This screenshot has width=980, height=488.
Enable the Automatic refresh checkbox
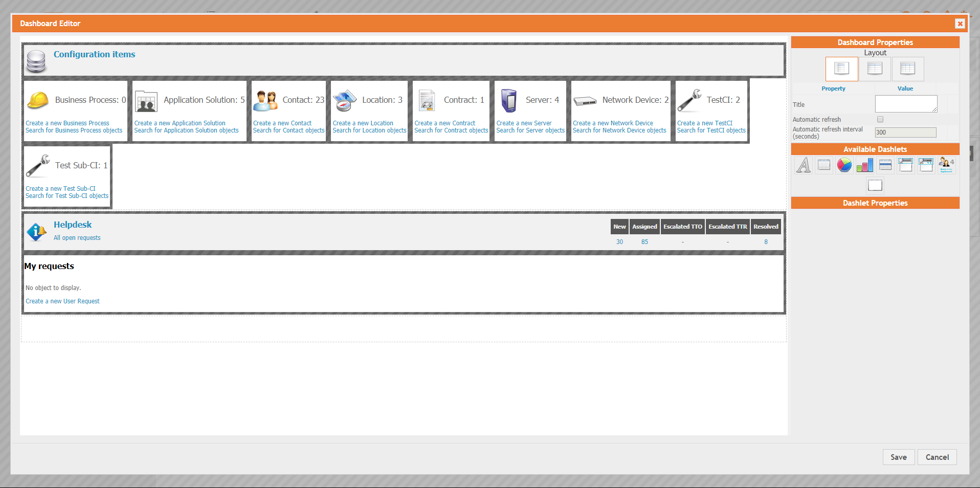[x=880, y=120]
